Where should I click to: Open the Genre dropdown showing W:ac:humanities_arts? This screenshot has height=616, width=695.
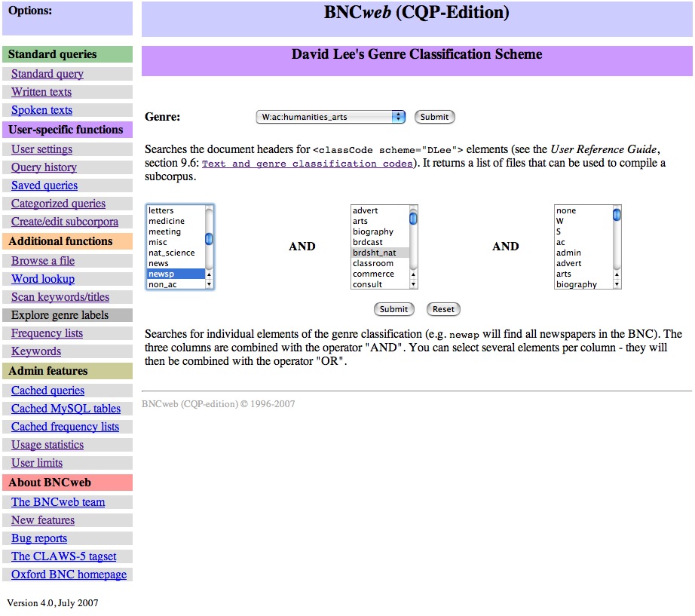coord(330,117)
